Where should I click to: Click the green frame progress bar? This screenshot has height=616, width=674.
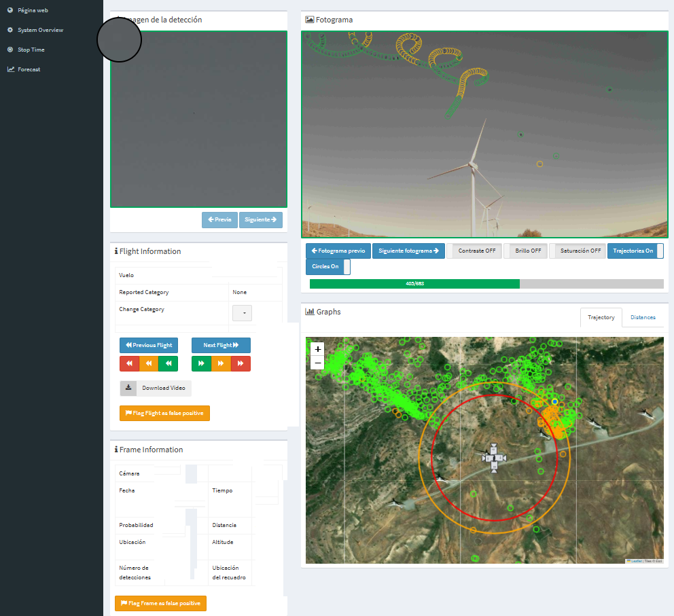click(414, 284)
